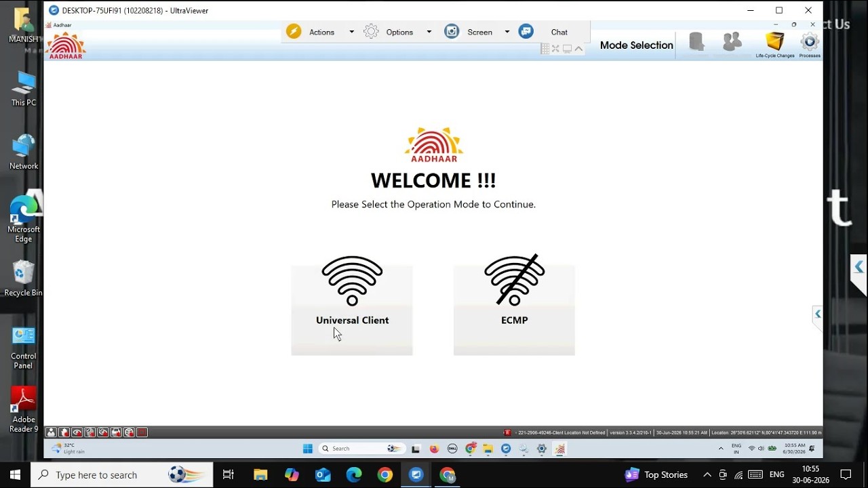Click the Location coordinates status text

coord(766,432)
